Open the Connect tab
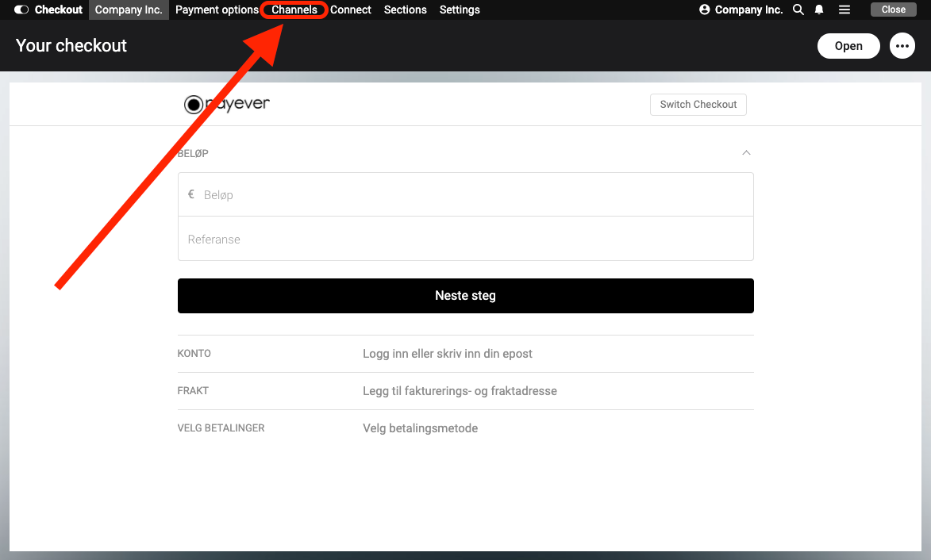 (x=350, y=10)
